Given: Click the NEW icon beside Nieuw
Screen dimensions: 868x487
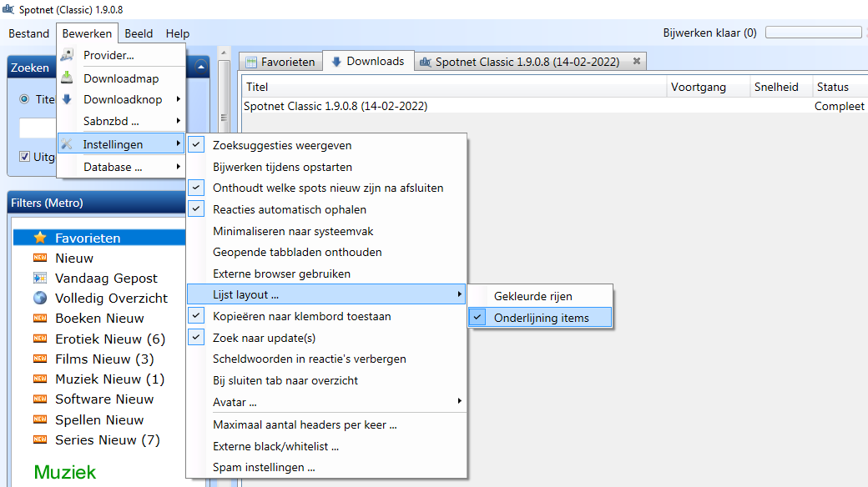Looking at the screenshot, I should click(40, 258).
